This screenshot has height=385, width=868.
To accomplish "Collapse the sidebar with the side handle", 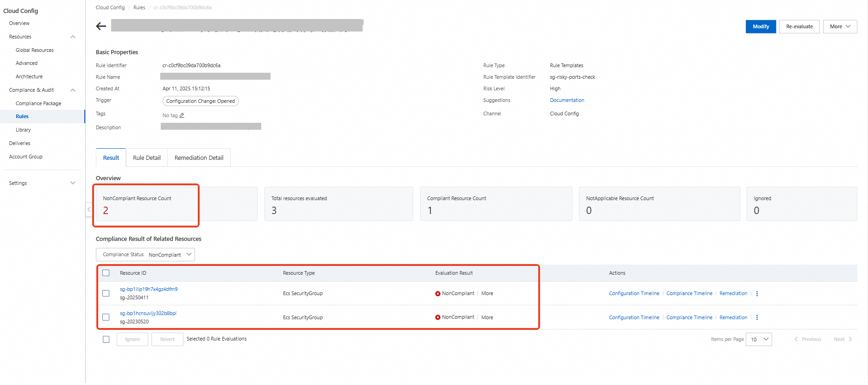I will tap(88, 209).
